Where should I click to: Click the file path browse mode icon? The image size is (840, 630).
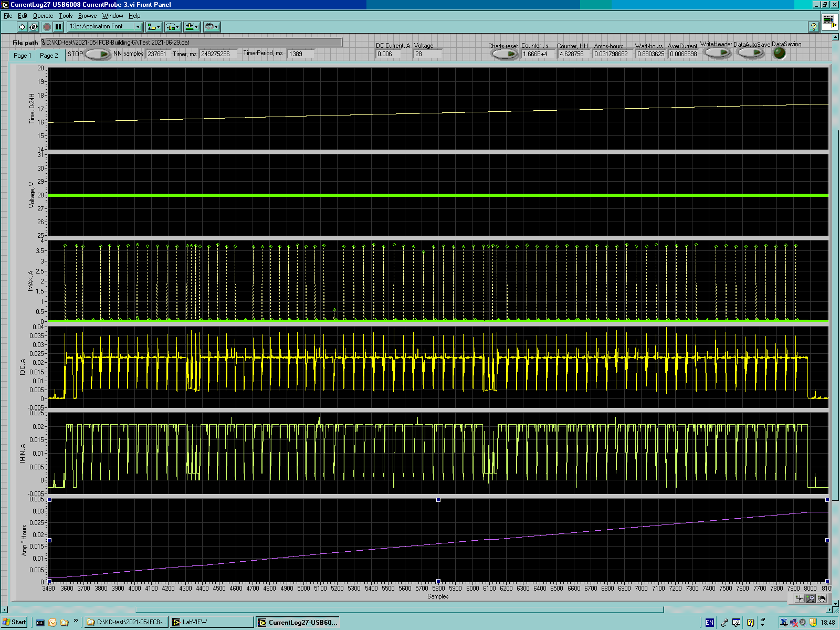click(43, 42)
